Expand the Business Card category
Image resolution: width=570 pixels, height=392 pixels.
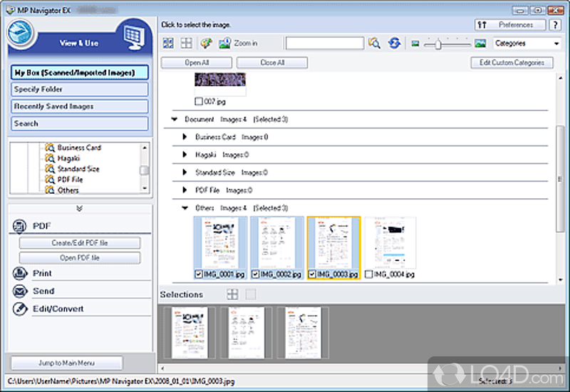(186, 137)
